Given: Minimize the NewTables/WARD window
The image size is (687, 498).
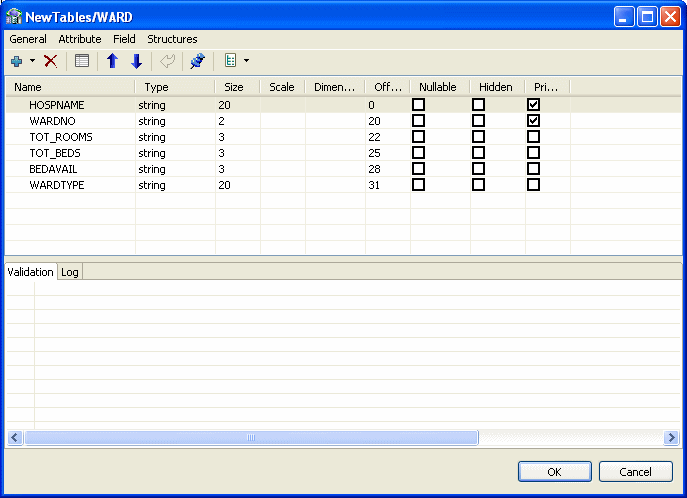Looking at the screenshot, I should click(623, 17).
